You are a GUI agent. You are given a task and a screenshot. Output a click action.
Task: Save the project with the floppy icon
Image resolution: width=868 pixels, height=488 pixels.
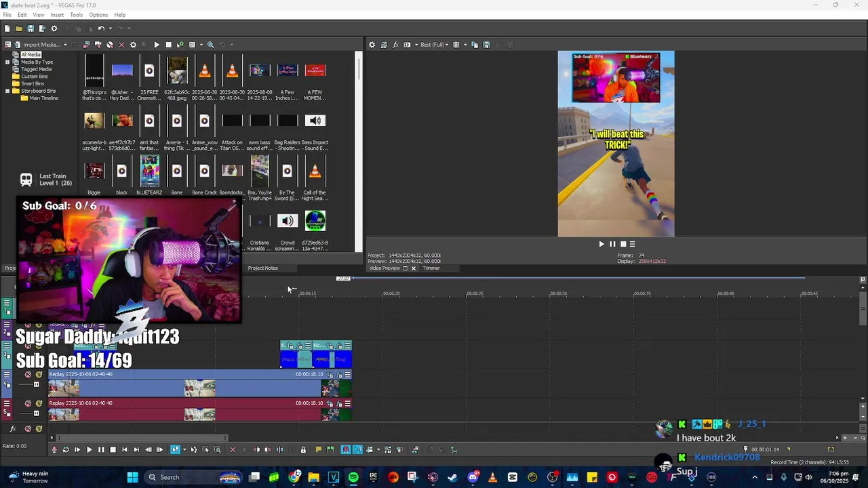pos(31,28)
